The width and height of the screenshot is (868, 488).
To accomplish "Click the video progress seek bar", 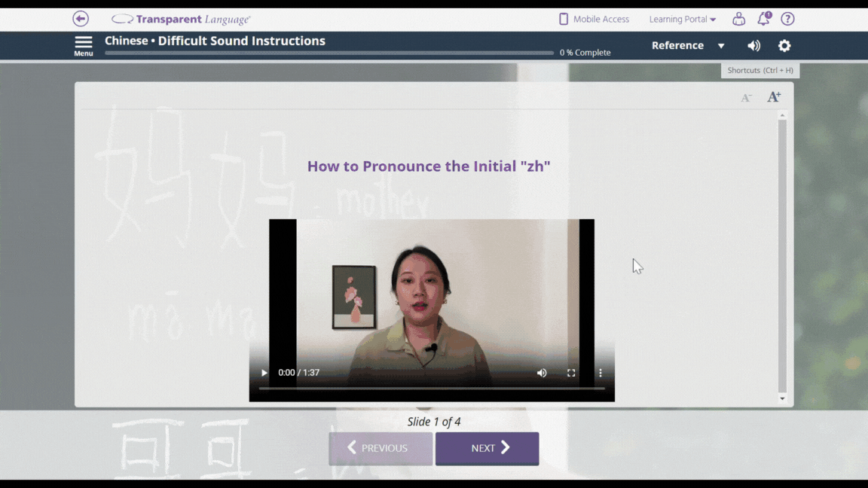I will 432,389.
